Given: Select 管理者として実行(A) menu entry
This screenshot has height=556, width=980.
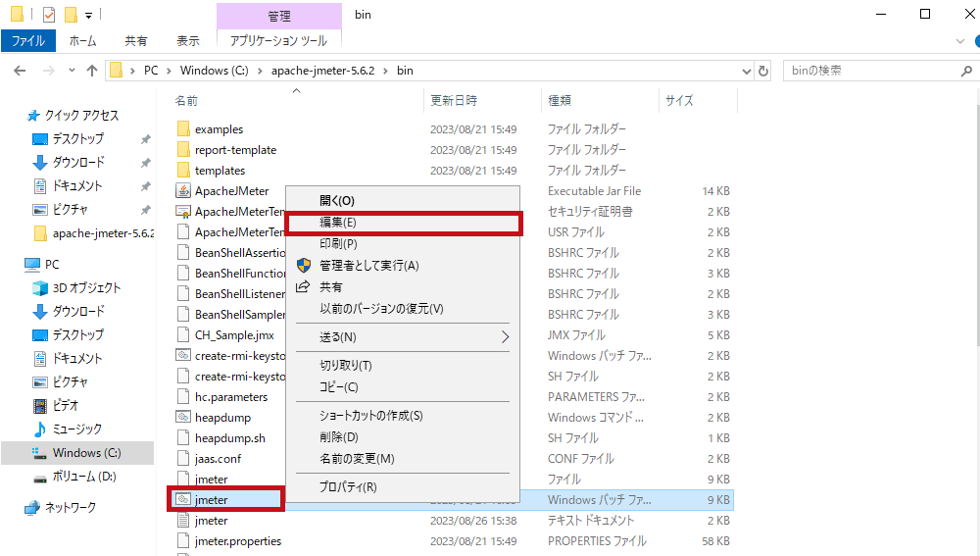Looking at the screenshot, I should click(402, 266).
